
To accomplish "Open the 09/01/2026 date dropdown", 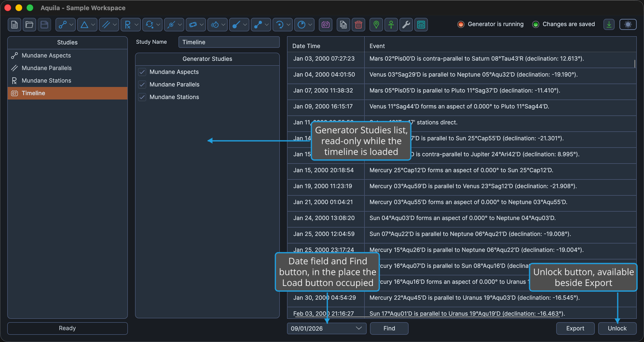I will (x=358, y=328).
